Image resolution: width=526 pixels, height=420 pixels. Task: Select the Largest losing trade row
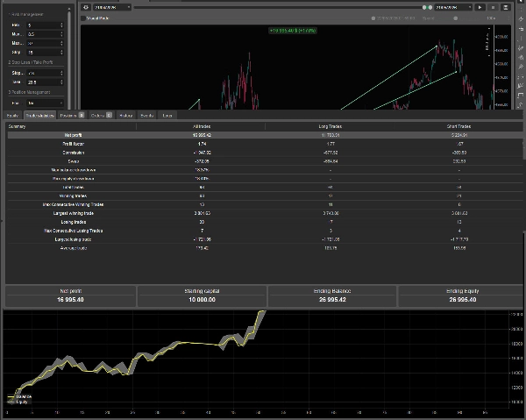pos(265,239)
